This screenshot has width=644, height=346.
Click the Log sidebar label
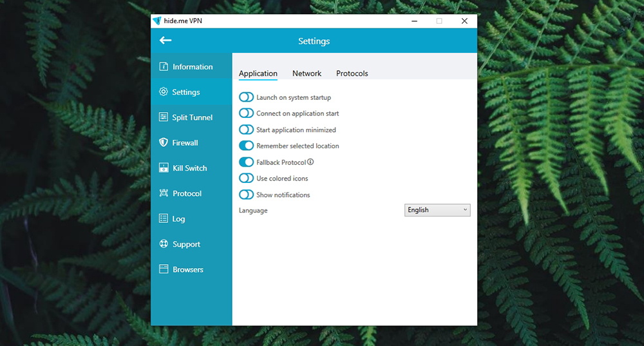click(178, 219)
